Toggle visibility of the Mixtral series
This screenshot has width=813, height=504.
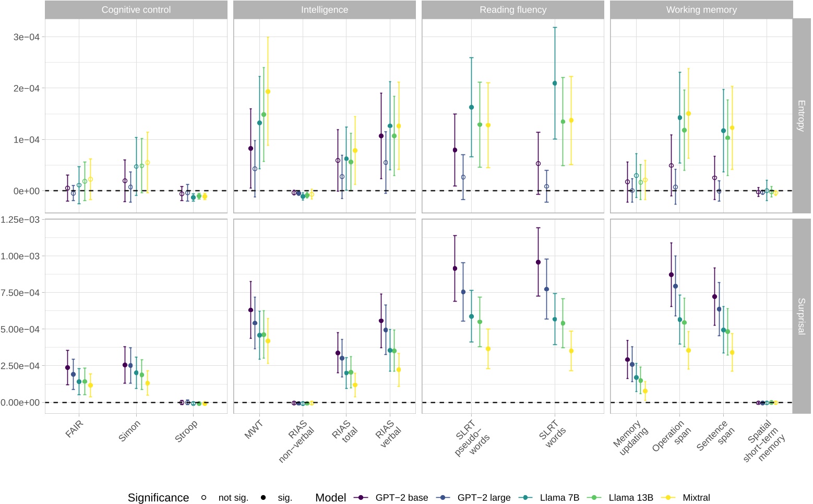click(x=667, y=497)
